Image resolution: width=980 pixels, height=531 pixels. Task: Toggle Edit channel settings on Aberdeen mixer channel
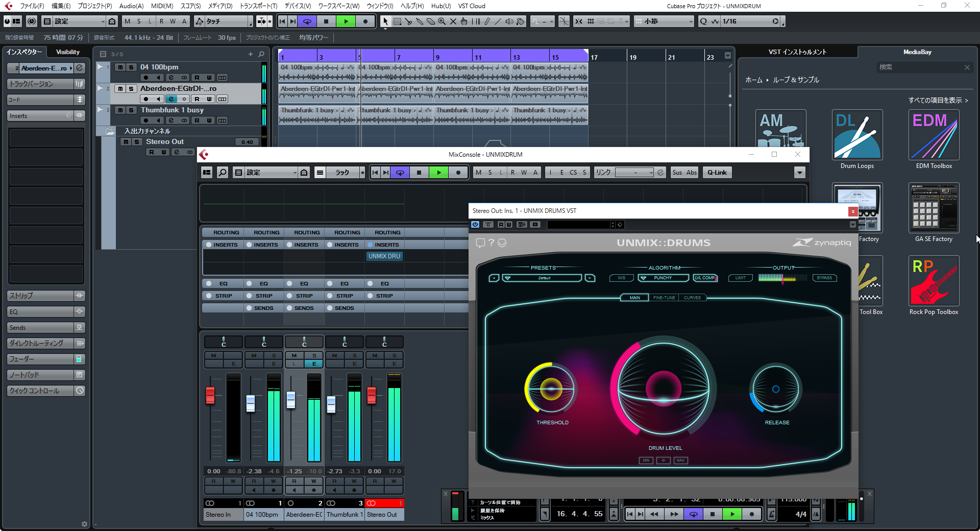pos(314,364)
